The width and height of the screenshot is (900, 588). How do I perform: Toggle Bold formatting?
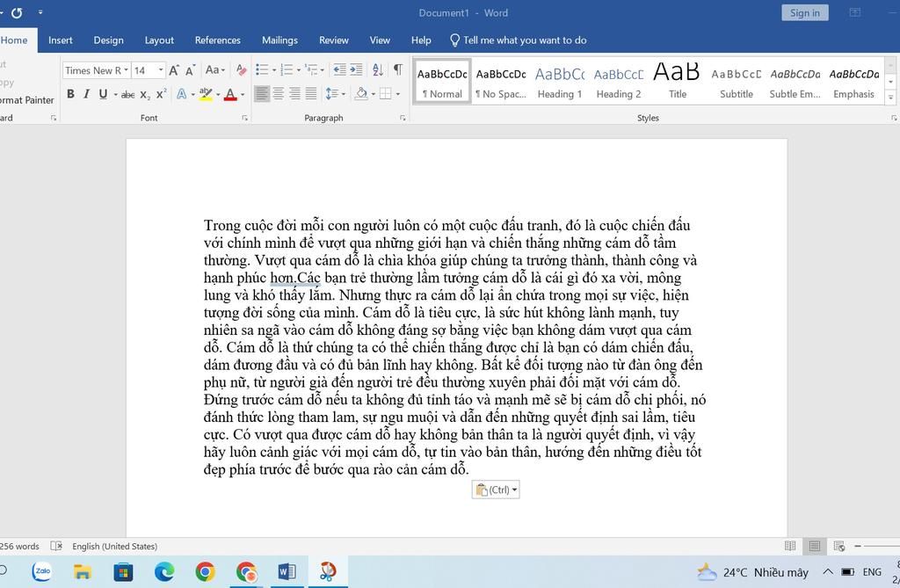tap(70, 93)
